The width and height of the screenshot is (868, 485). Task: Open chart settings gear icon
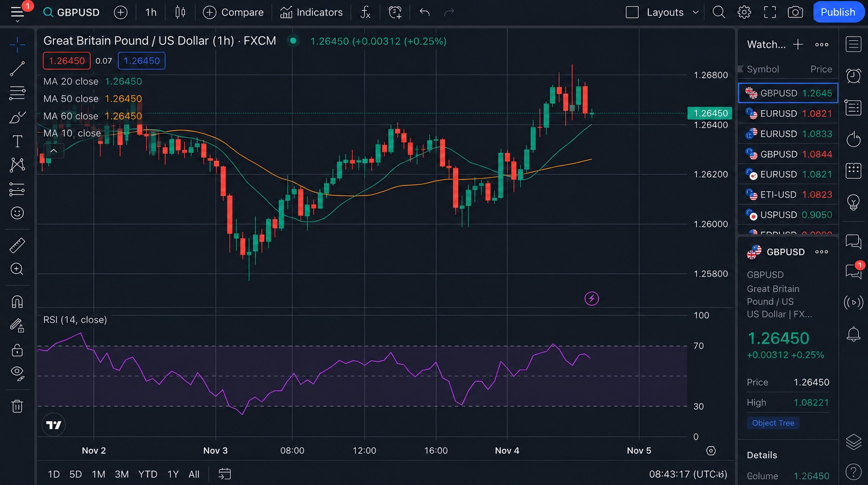[x=744, y=12]
